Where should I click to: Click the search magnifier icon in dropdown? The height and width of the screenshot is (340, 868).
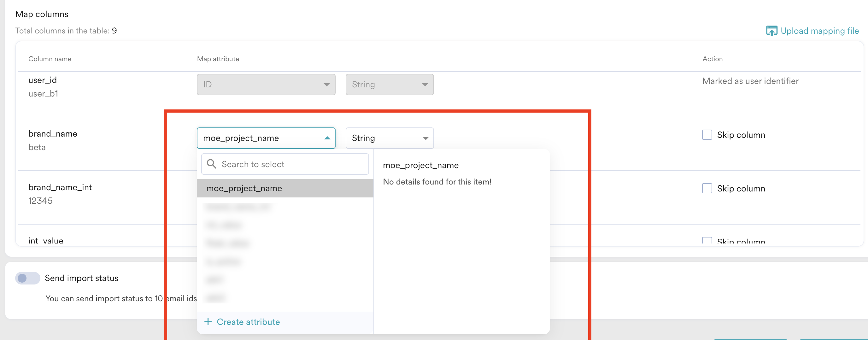tap(211, 164)
